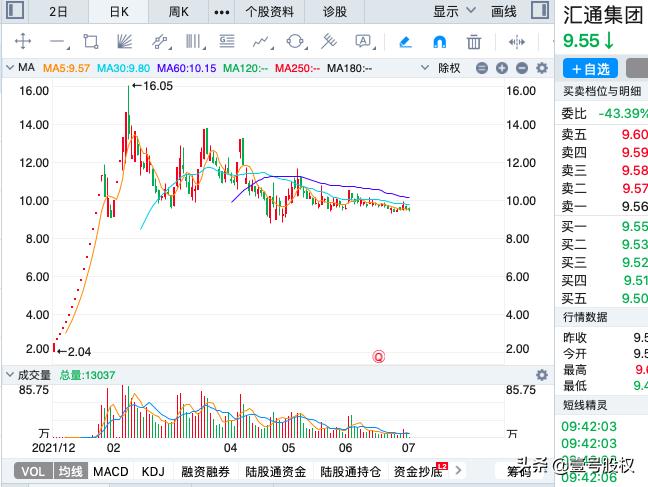Select the MACD indicator tab
This screenshot has height=487, width=648.
pyautogui.click(x=111, y=471)
